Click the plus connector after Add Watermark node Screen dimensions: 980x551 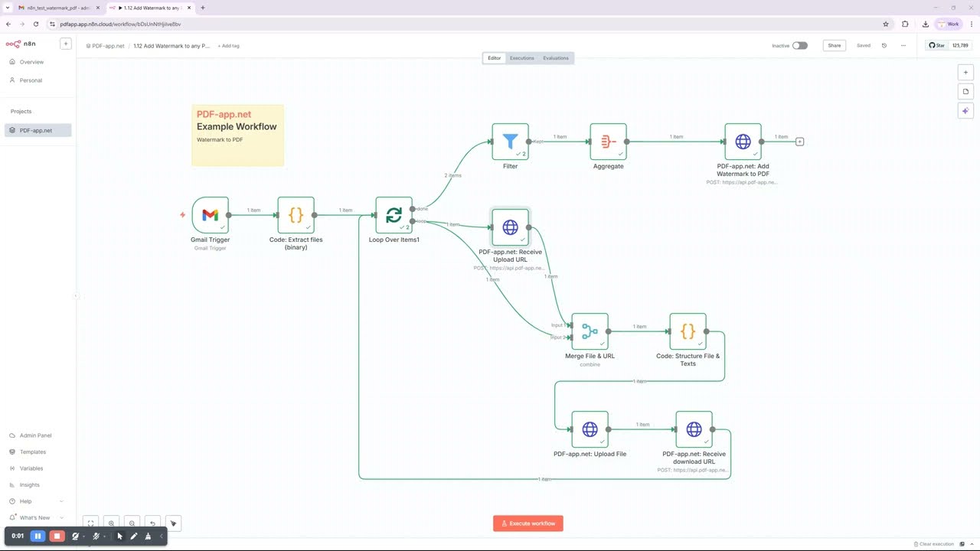(799, 142)
